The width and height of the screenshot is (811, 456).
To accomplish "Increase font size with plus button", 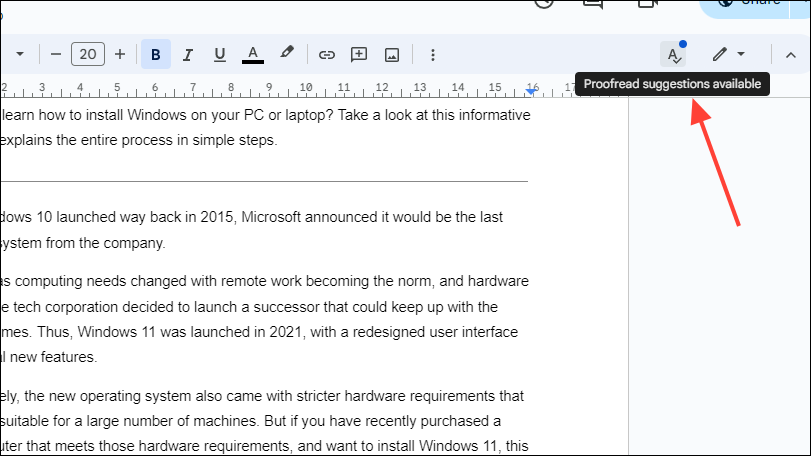I will tap(120, 54).
